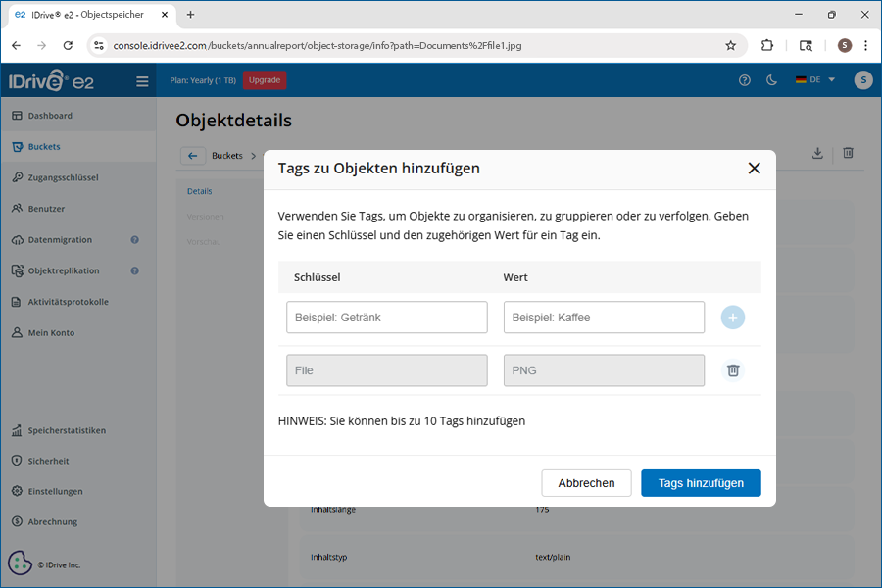Close the tags dialog with X icon
Screen dimensions: 882x588
tap(754, 168)
